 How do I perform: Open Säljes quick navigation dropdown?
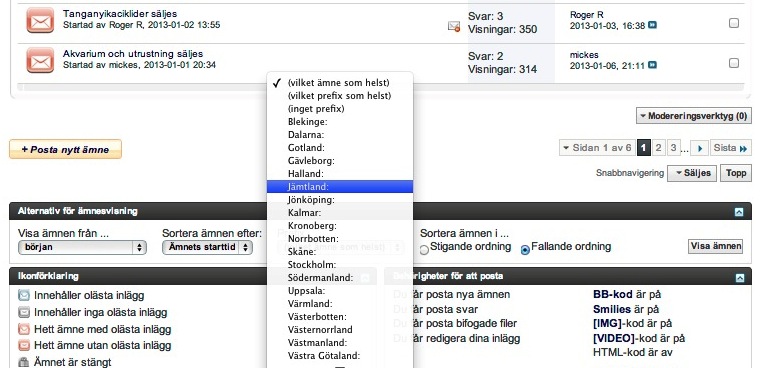coord(692,173)
